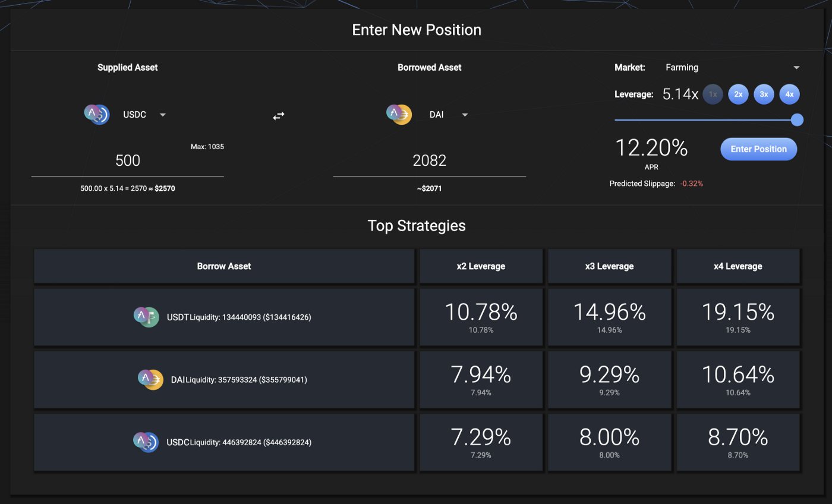Expand the Farming market dropdown

click(x=796, y=68)
